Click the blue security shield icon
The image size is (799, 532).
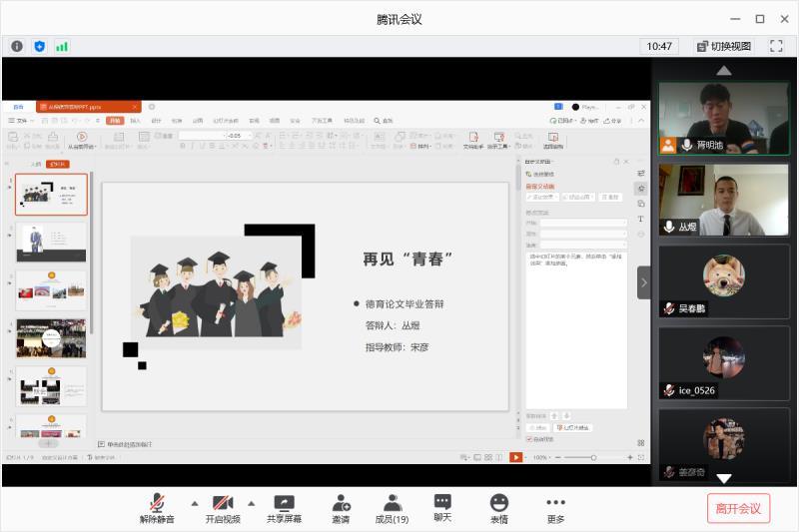tap(39, 46)
